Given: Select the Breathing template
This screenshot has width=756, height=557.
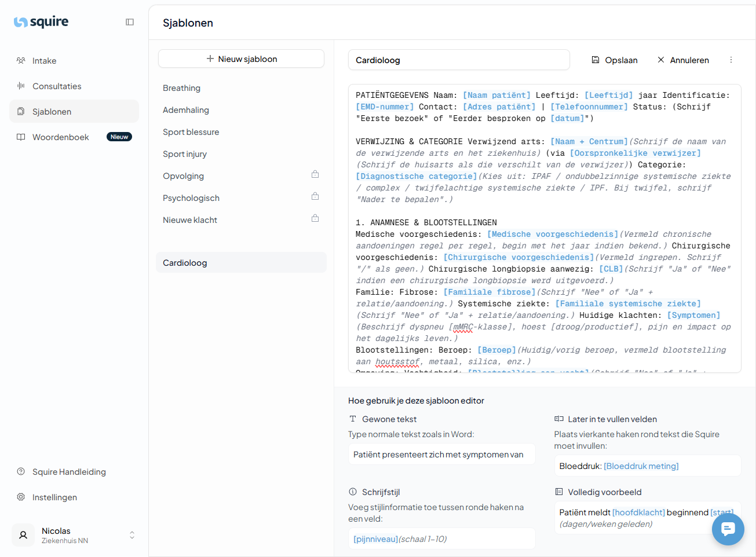Looking at the screenshot, I should click(241, 88).
